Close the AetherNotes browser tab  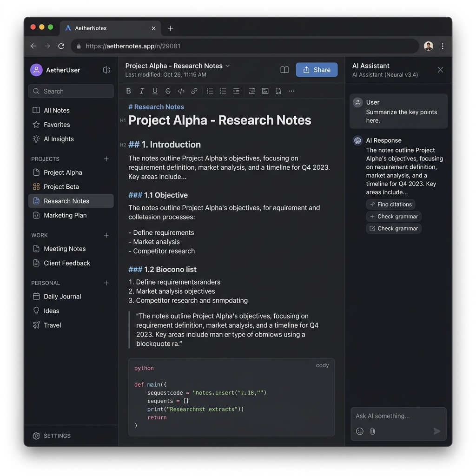[153, 28]
